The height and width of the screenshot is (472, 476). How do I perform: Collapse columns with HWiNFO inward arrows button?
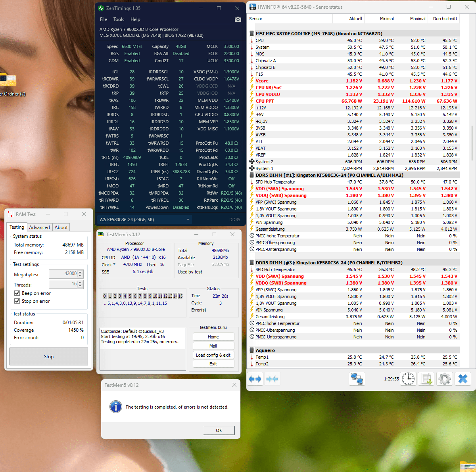tap(272, 379)
